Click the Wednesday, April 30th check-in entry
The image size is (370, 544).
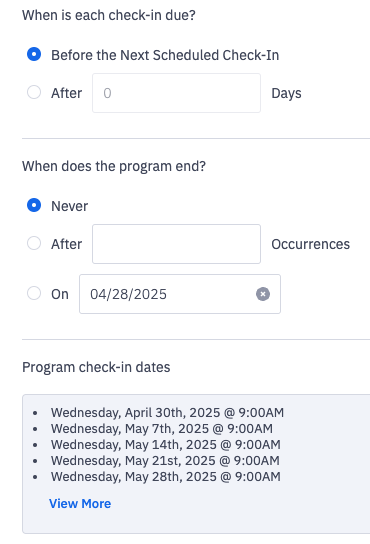point(167,413)
